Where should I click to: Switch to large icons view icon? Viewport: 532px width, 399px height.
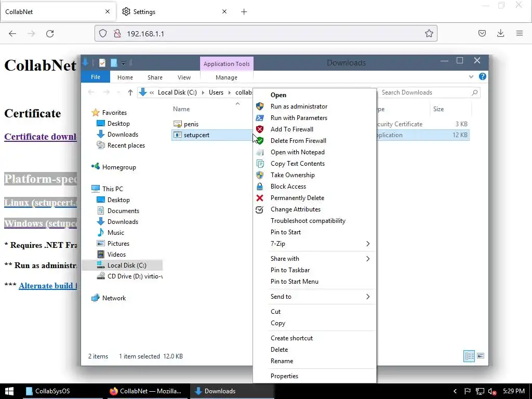481,356
